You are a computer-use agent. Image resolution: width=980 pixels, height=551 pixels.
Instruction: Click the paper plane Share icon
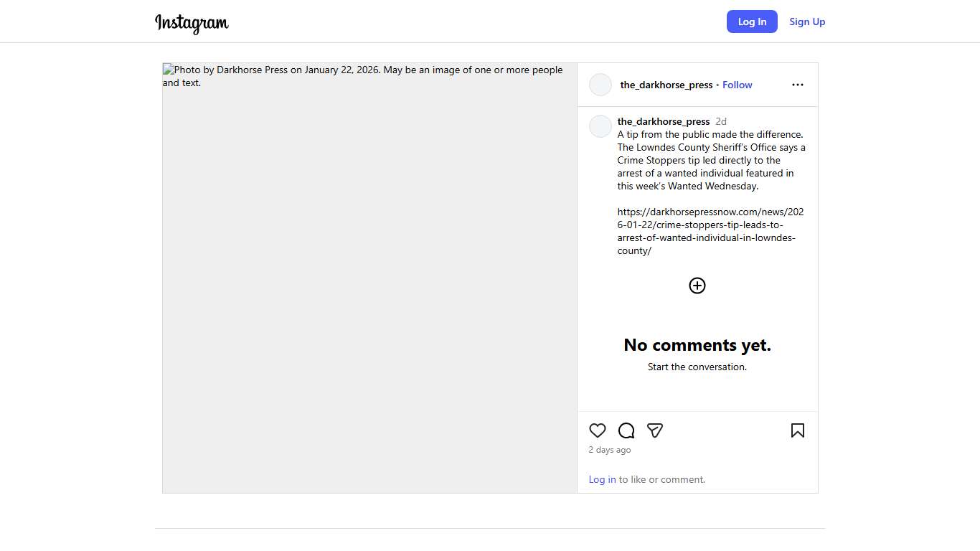(x=654, y=430)
